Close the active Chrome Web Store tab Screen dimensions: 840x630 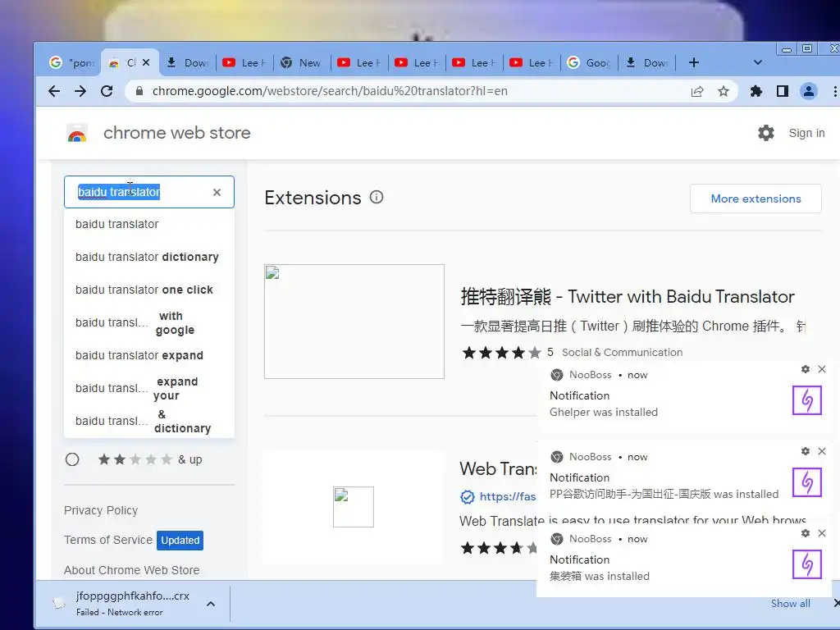tap(146, 62)
